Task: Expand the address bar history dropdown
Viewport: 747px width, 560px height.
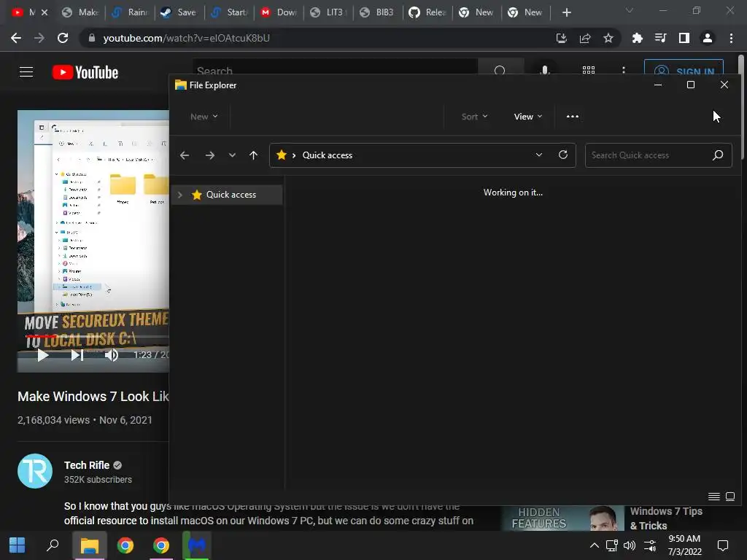Action: tap(539, 155)
